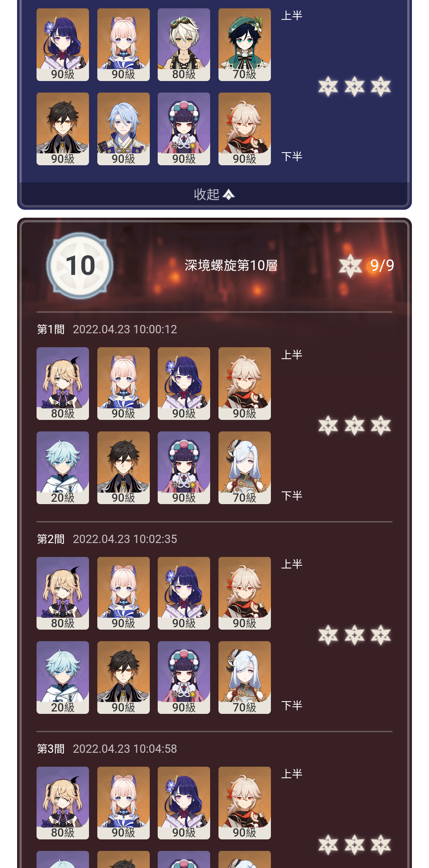Click the 下半 label of chamber 2

(x=292, y=706)
